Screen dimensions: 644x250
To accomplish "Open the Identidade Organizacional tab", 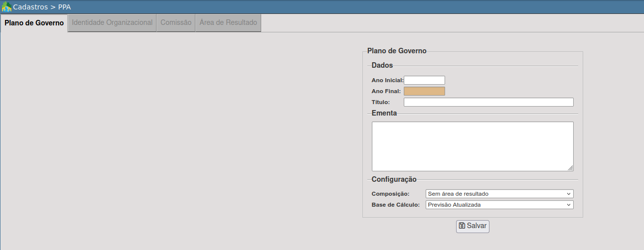I will (112, 23).
